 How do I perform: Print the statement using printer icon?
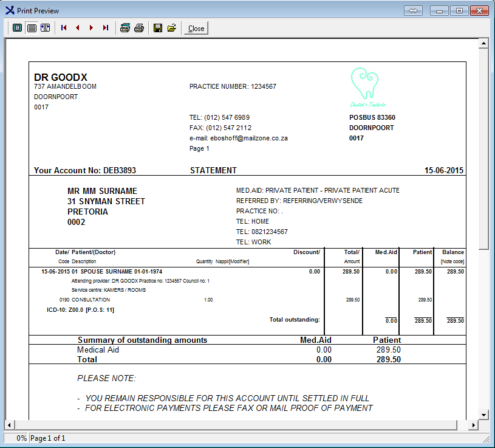click(x=139, y=28)
